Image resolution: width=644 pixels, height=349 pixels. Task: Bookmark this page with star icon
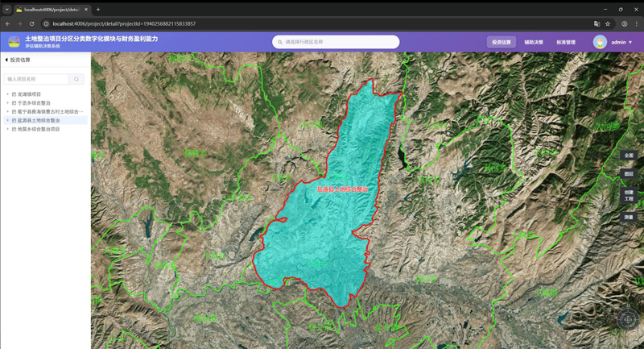(x=608, y=23)
